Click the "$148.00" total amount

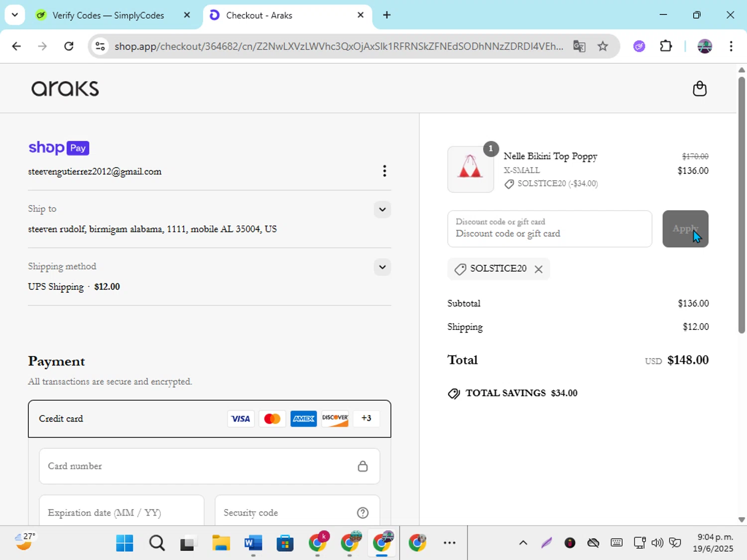coord(688,360)
